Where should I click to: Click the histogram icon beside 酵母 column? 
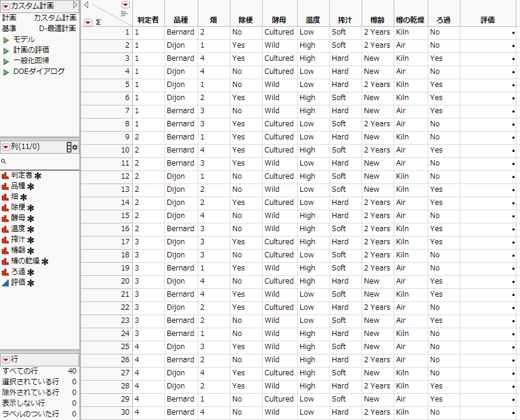pos(6,217)
